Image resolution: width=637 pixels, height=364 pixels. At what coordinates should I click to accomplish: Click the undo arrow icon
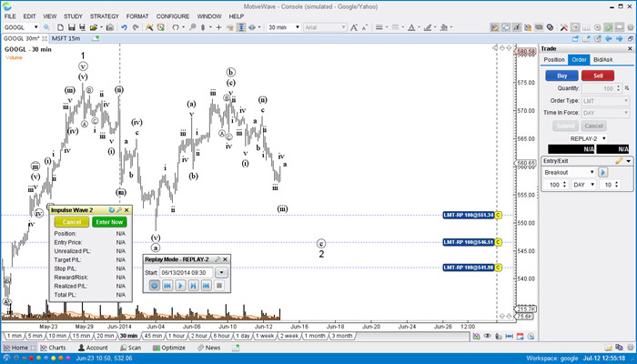click(x=124, y=27)
